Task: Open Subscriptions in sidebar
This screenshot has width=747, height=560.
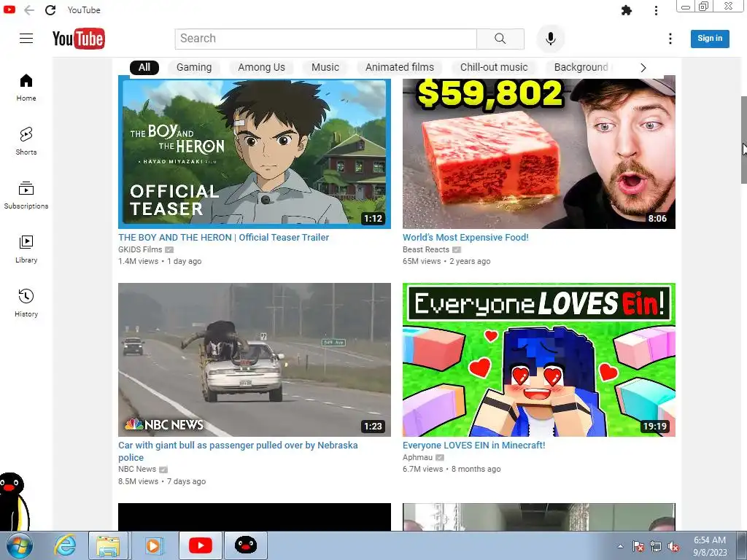Action: point(26,195)
